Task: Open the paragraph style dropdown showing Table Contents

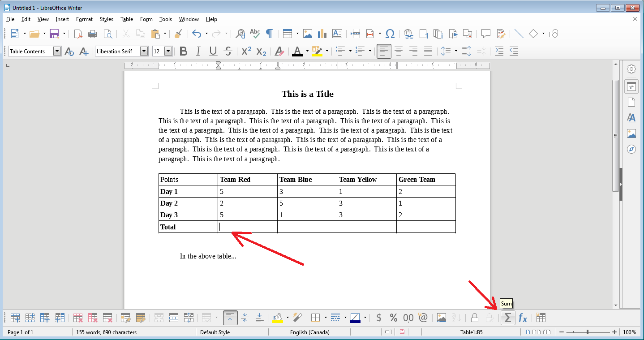Action: pyautogui.click(x=57, y=51)
